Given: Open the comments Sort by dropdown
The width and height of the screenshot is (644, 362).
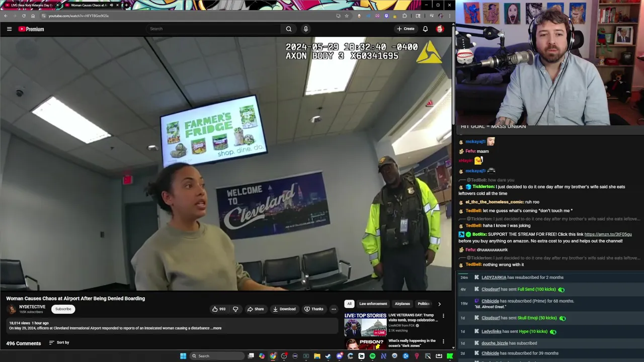Looking at the screenshot, I should [x=59, y=343].
